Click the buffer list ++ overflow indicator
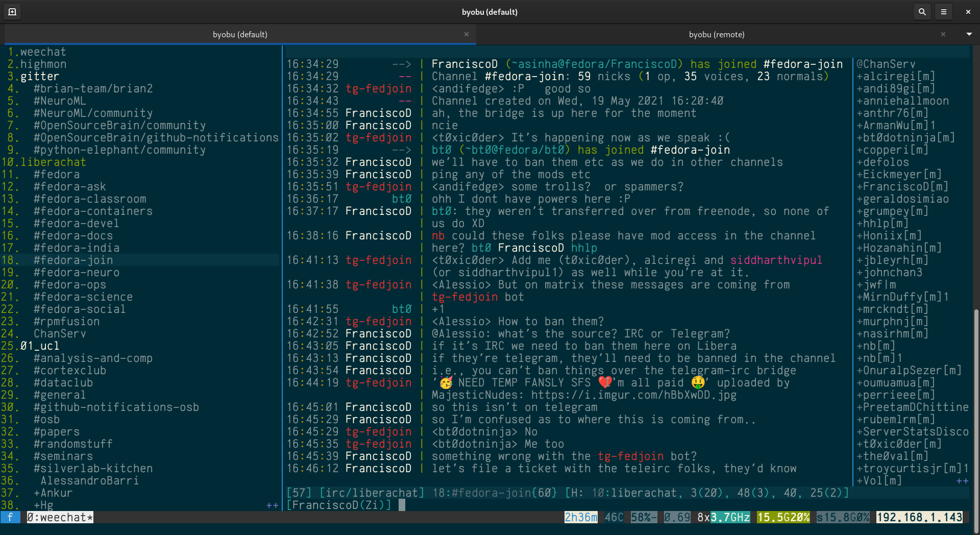Image resolution: width=980 pixels, height=535 pixels. [x=273, y=505]
